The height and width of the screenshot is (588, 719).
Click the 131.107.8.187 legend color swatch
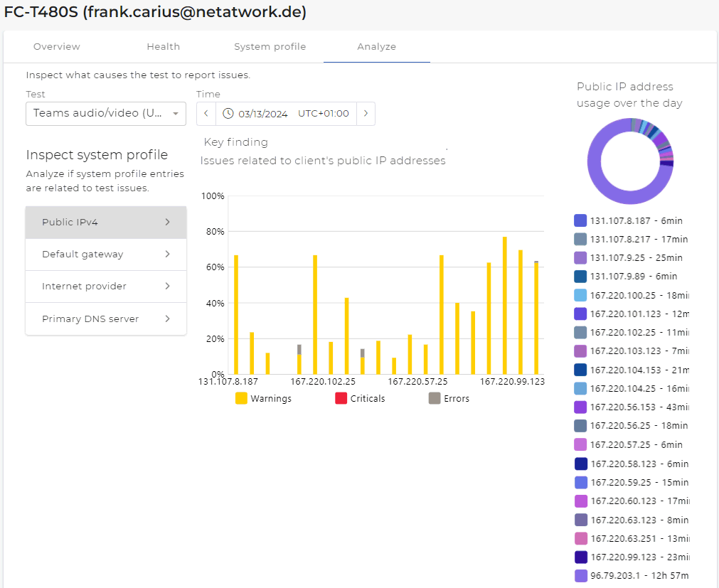(580, 220)
